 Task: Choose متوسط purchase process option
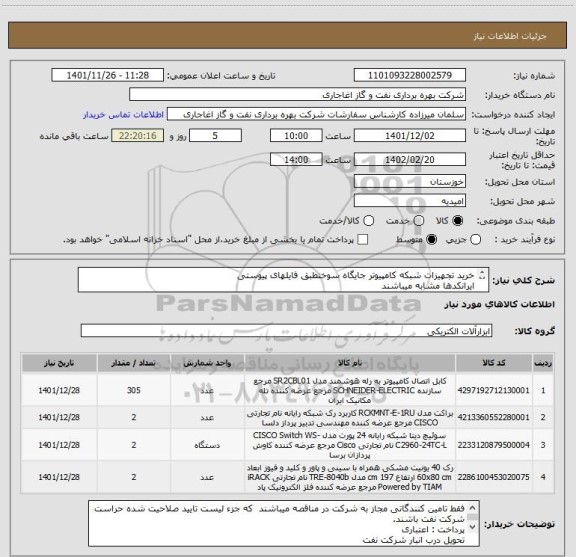pyautogui.click(x=431, y=240)
